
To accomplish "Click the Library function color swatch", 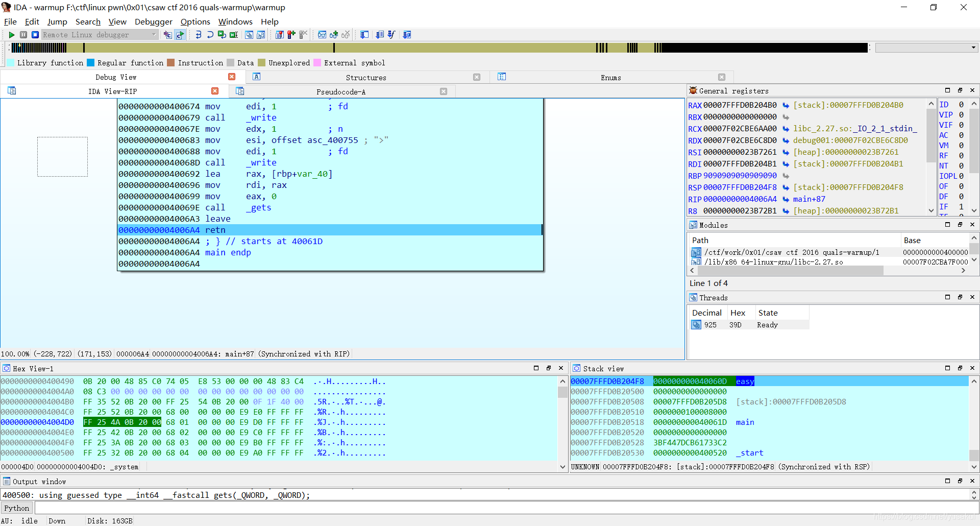I will click(x=10, y=63).
